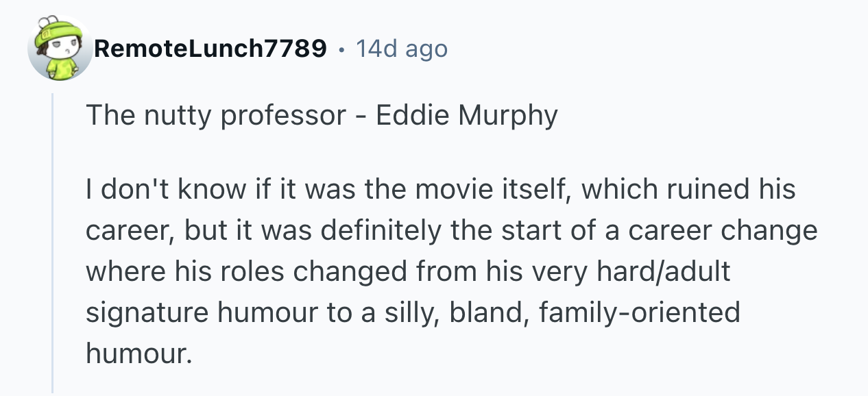Image resolution: width=868 pixels, height=396 pixels.
Task: Click the final word "humour." on the last line
Action: (136, 354)
